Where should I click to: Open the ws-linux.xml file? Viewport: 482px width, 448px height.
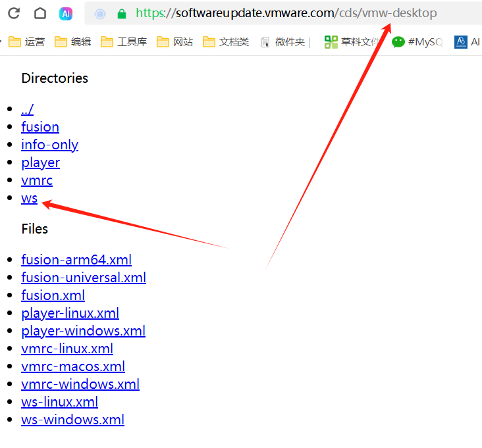pyautogui.click(x=60, y=402)
